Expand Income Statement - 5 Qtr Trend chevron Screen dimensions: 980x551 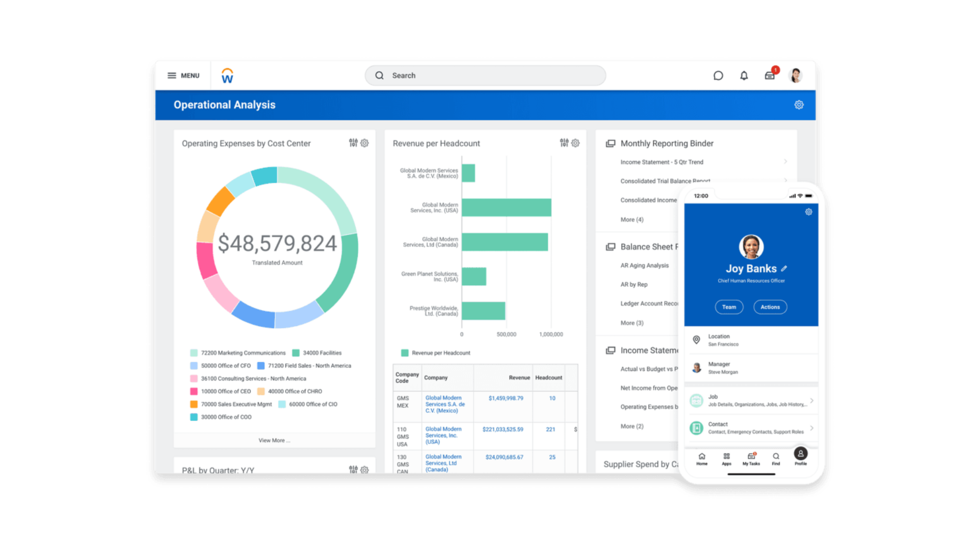point(785,162)
